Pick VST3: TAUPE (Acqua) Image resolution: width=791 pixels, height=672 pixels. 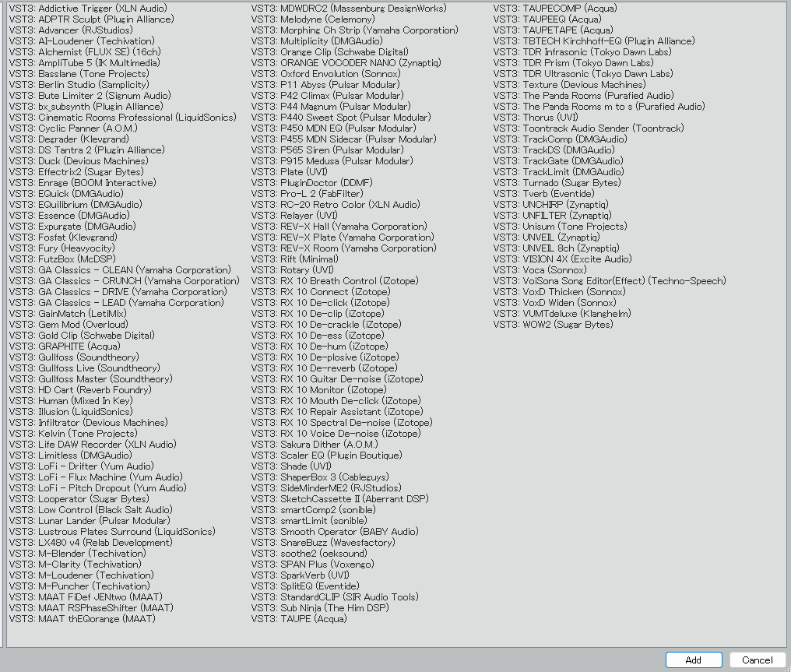299,618
